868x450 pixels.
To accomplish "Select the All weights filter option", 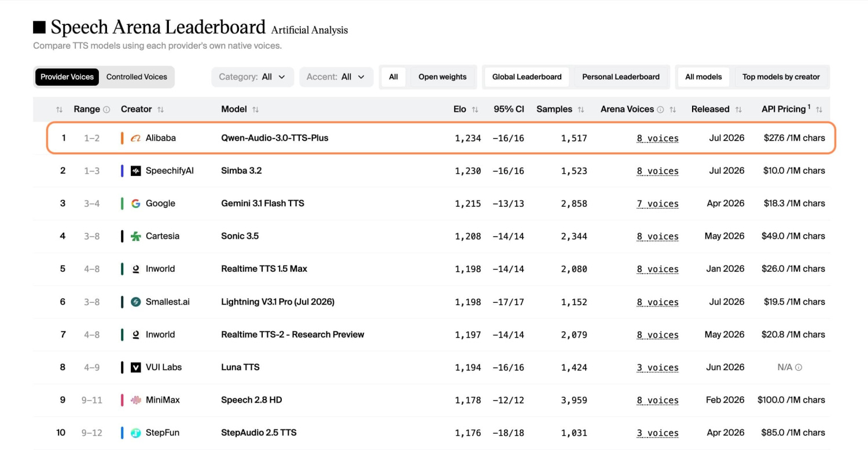I will 393,76.
